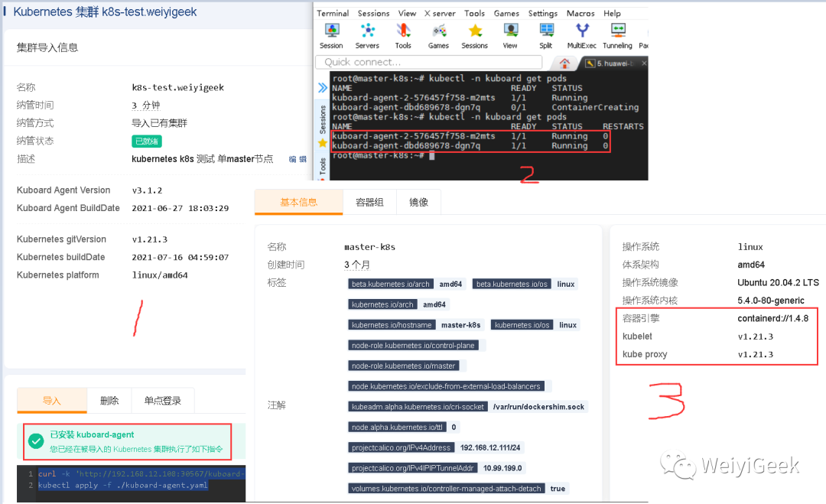The image size is (826, 504).
Task: Open the Sessions vertical side tab
Action: point(323,119)
